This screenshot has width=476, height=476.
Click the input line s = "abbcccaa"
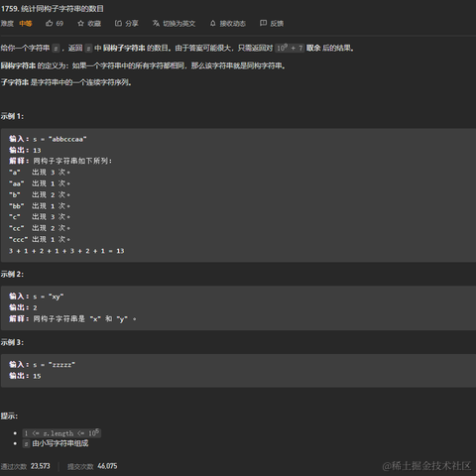point(48,139)
